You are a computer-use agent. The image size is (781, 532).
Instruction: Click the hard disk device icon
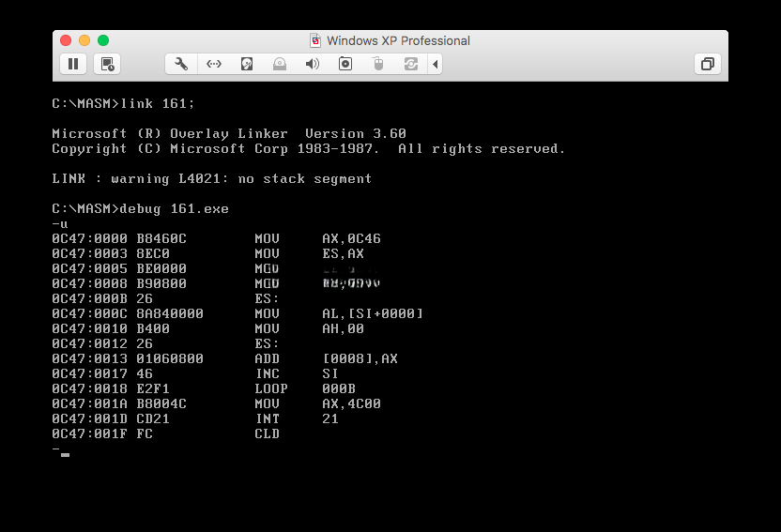click(247, 64)
